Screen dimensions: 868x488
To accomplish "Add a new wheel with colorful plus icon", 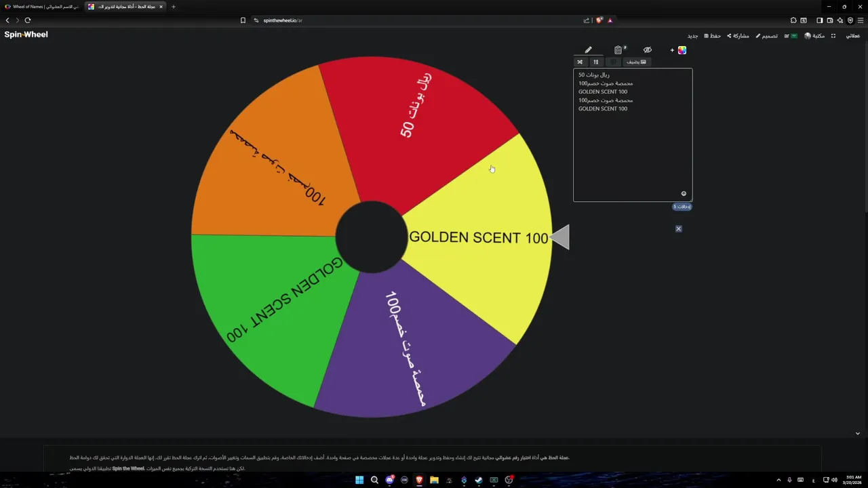I will pyautogui.click(x=679, y=50).
